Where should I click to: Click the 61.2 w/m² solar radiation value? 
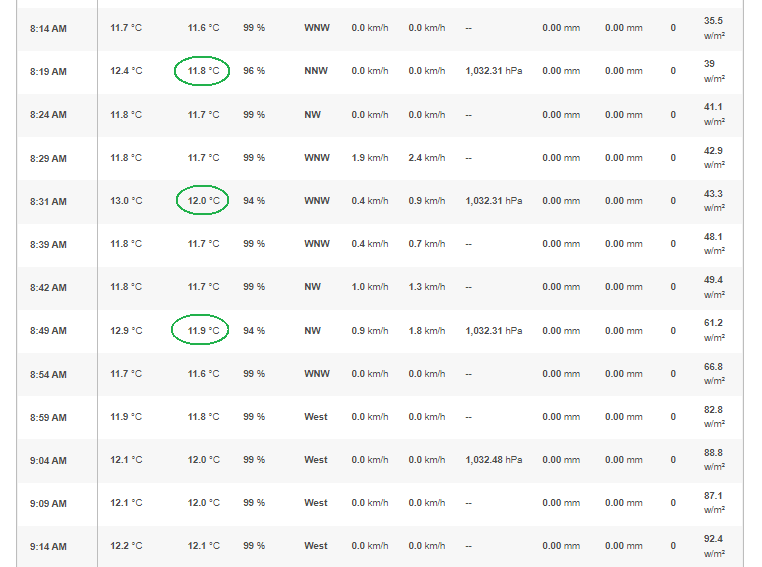click(714, 330)
